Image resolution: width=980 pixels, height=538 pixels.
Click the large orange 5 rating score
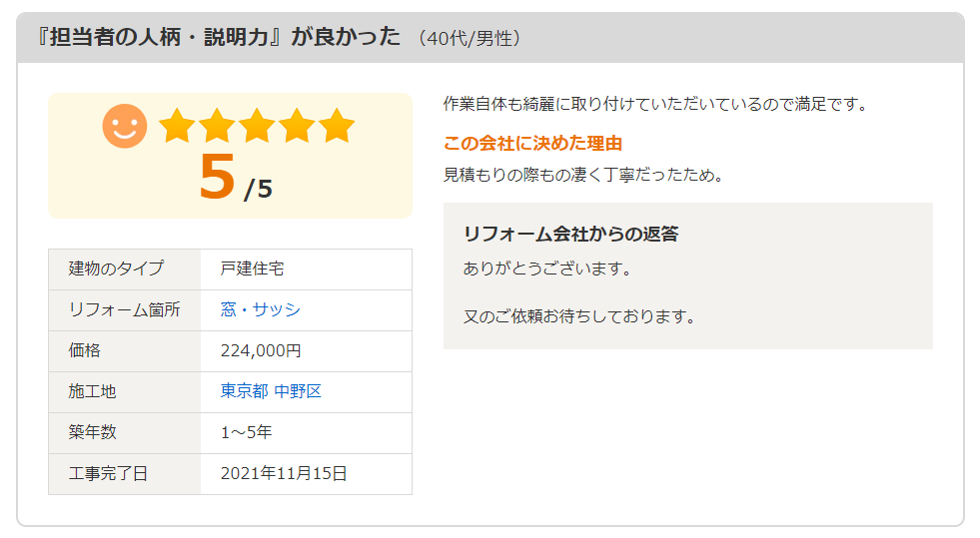coord(217,178)
